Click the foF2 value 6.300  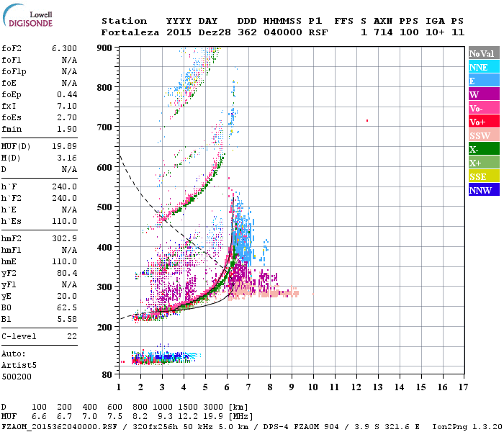click(x=64, y=48)
